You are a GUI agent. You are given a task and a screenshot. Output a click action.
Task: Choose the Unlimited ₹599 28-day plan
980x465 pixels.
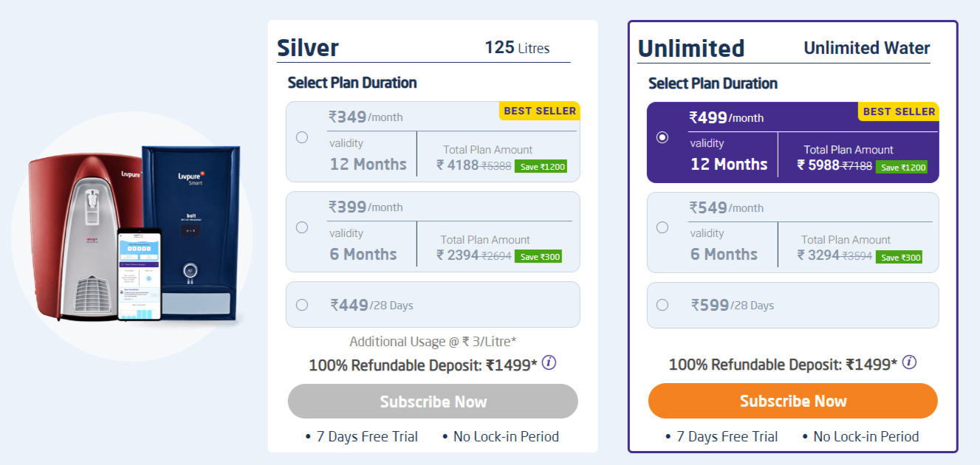point(661,304)
